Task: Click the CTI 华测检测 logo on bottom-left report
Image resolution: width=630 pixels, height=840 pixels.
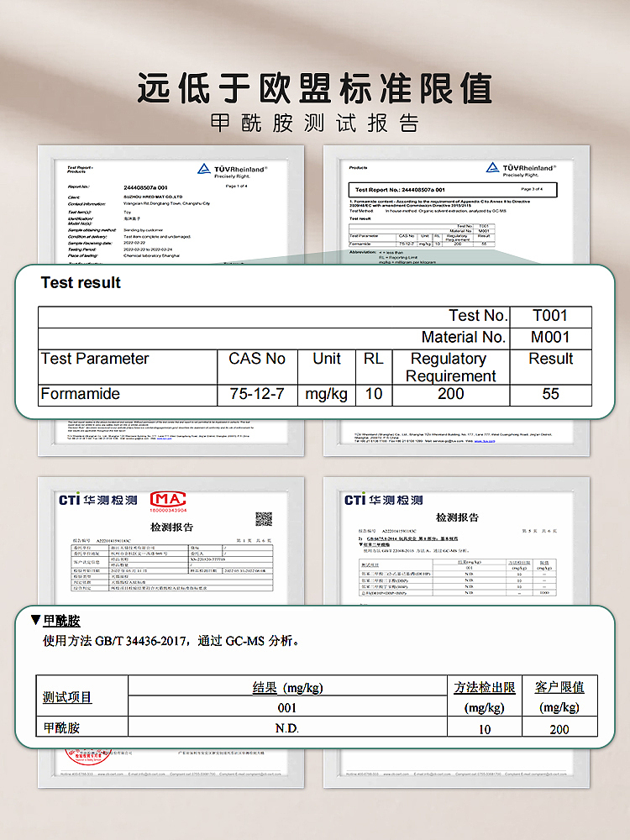Action: 98,500
